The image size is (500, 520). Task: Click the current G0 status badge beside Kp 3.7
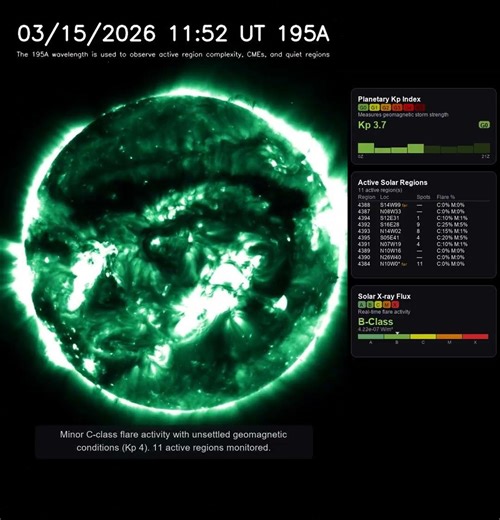[x=484, y=125]
